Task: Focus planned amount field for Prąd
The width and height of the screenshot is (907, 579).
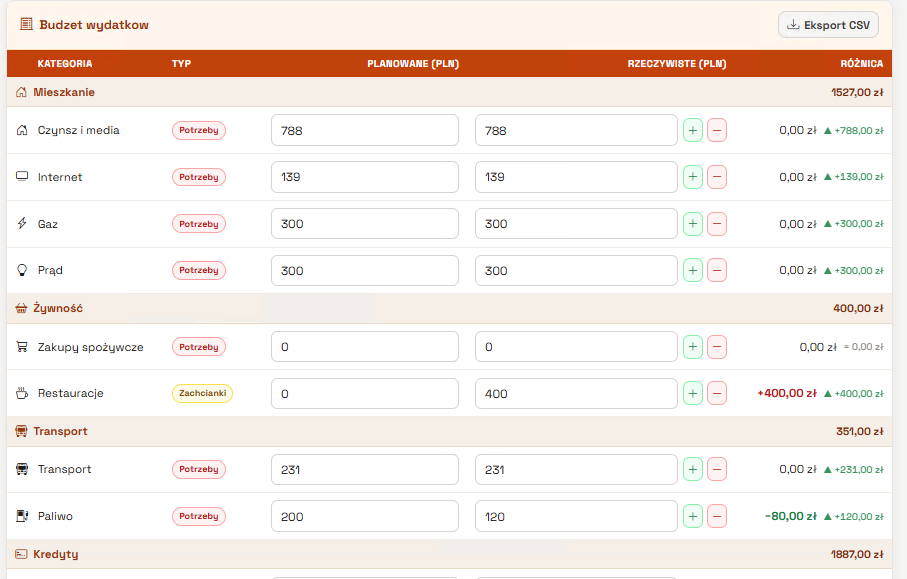Action: click(x=365, y=271)
